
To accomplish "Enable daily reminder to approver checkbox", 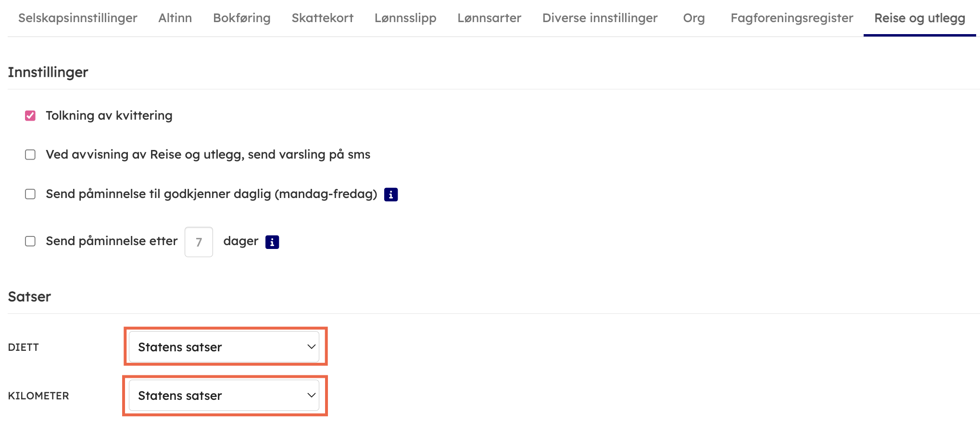I will click(x=30, y=194).
